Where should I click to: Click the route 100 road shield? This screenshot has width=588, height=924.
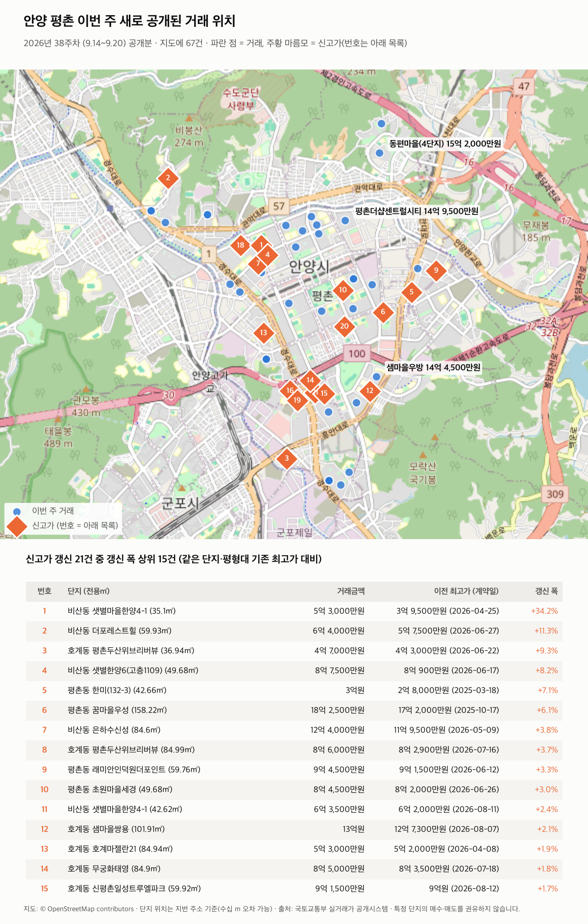(357, 354)
